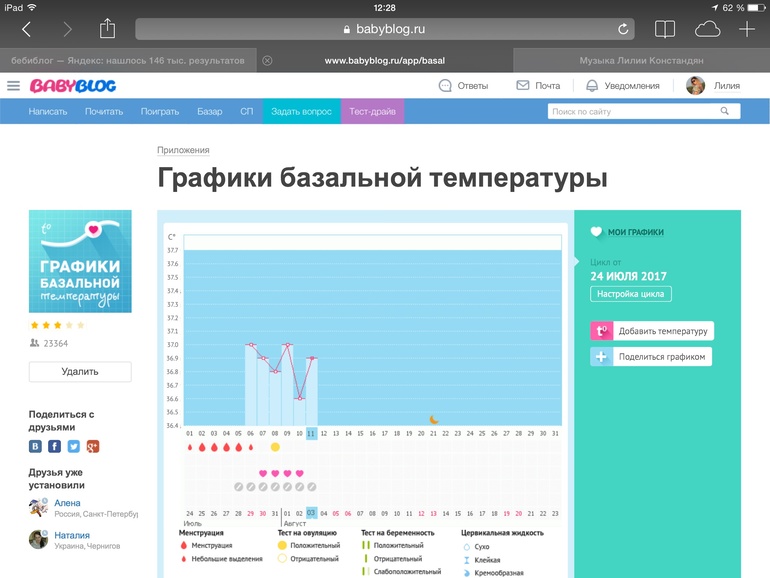Tap iCloud tabs cloud icon
The width and height of the screenshot is (770, 578).
click(706, 29)
